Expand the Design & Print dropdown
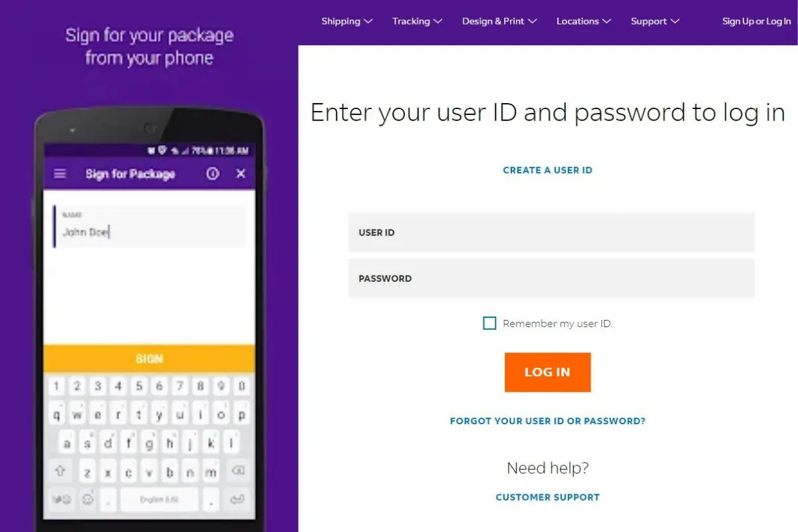This screenshot has height=532, width=798. pyautogui.click(x=499, y=21)
